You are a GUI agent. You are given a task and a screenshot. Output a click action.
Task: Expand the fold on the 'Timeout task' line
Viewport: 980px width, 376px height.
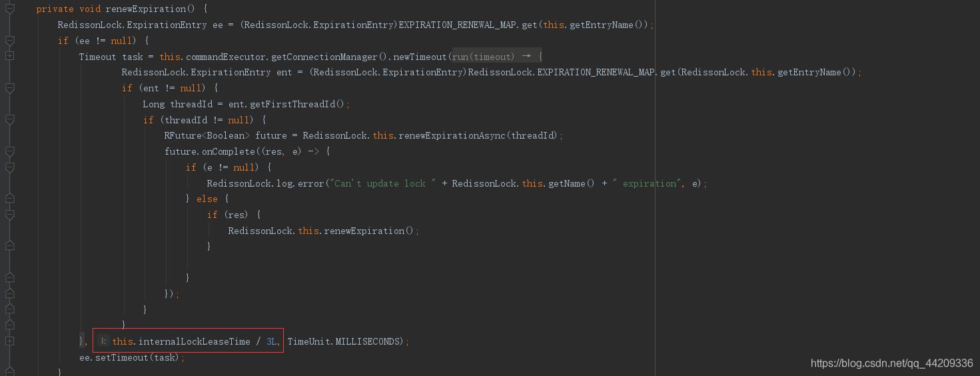click(x=9, y=57)
